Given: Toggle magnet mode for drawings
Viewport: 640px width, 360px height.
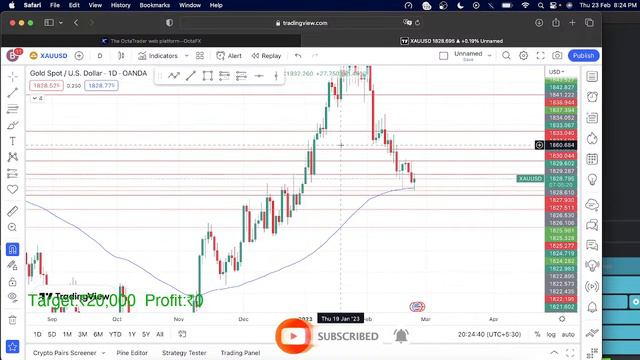Looking at the screenshot, I should pyautogui.click(x=13, y=249).
